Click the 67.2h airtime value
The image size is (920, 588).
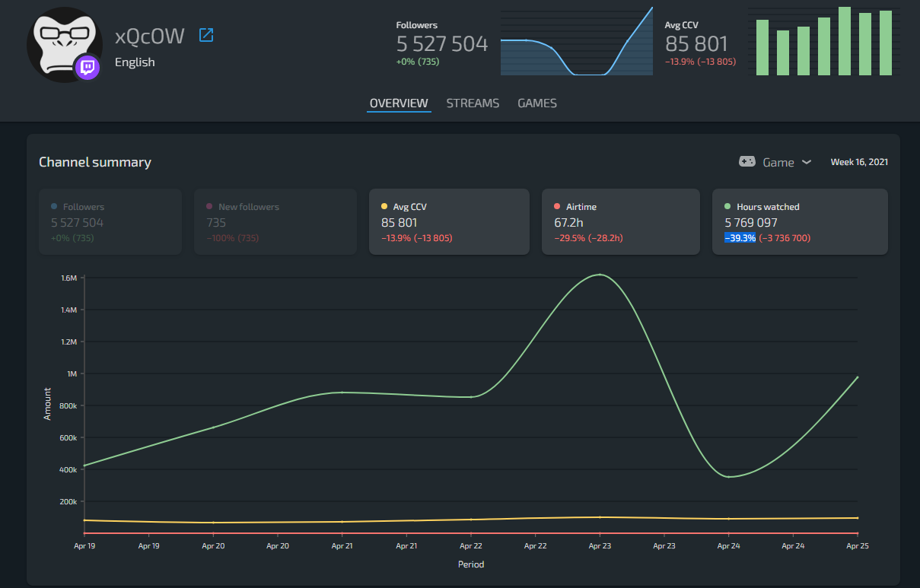coord(568,223)
